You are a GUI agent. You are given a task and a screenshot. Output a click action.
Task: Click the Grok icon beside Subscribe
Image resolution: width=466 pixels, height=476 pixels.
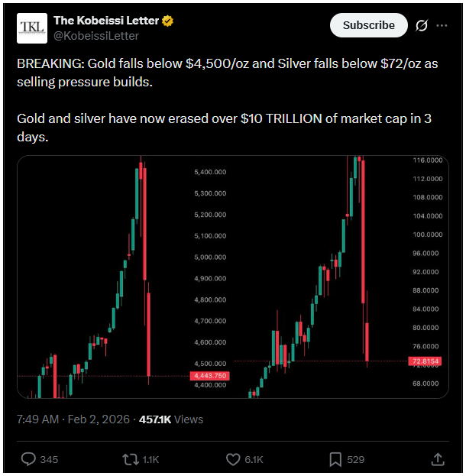click(421, 25)
